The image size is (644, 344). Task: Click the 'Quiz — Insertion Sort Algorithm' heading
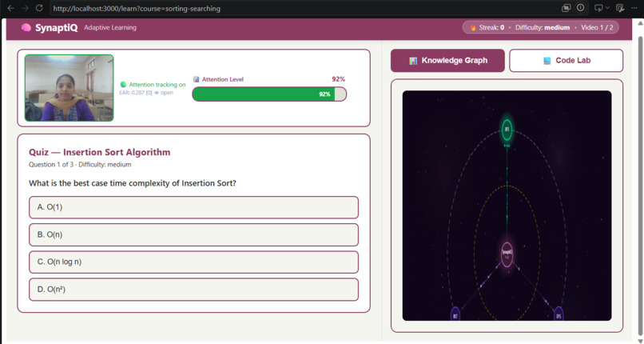click(x=99, y=152)
